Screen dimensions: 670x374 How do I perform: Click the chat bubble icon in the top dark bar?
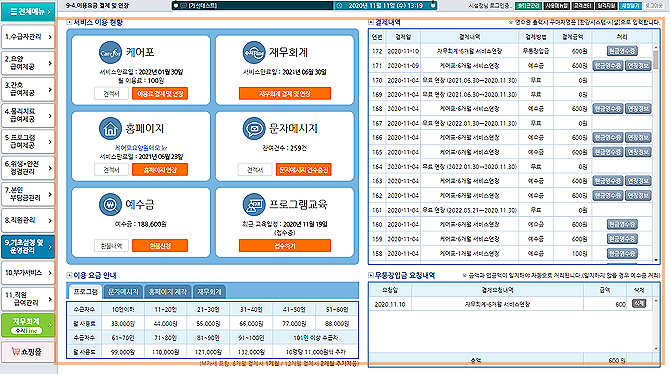[183, 6]
